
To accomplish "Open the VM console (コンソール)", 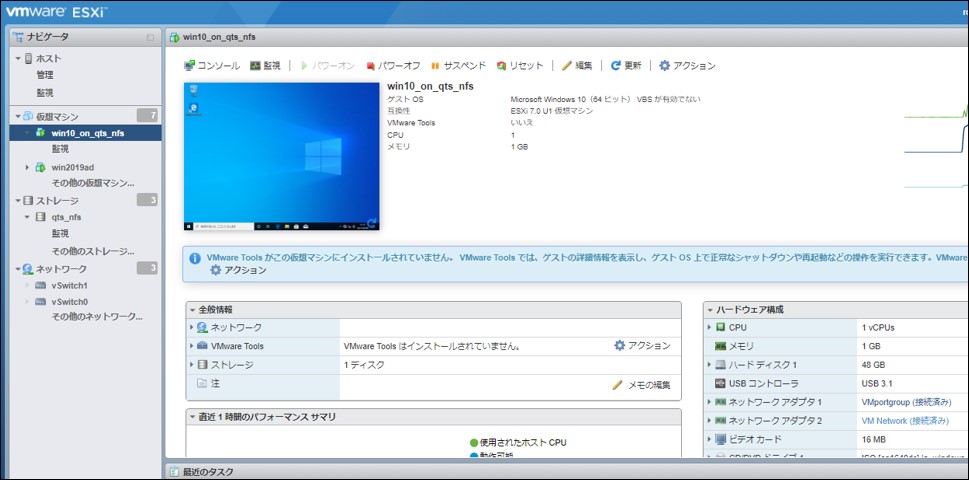I will coord(212,66).
